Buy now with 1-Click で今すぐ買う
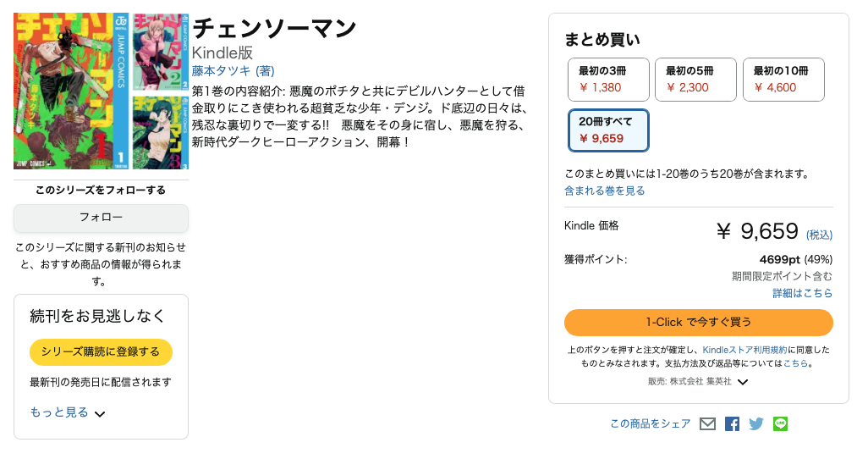Image resolution: width=868 pixels, height=459 pixels. 698,322
